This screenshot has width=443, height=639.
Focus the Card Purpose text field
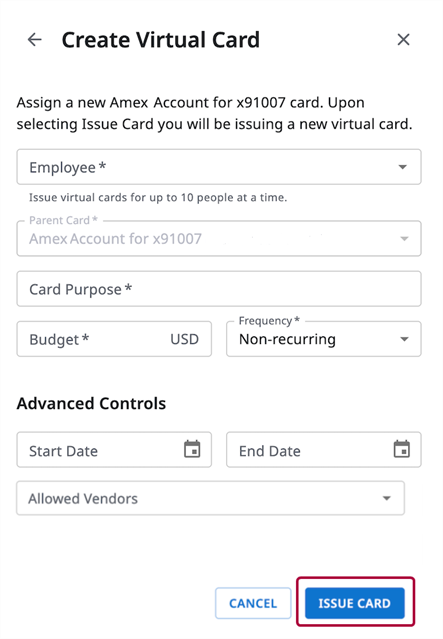point(219,289)
